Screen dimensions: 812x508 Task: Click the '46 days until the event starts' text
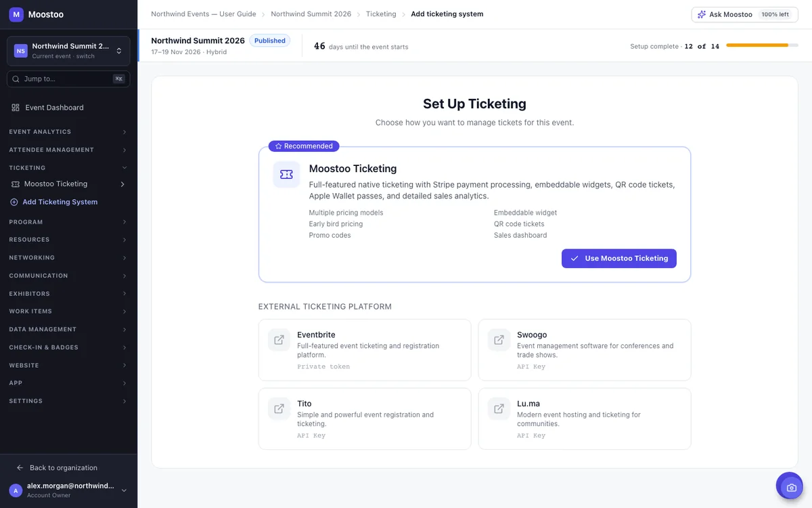[361, 47]
